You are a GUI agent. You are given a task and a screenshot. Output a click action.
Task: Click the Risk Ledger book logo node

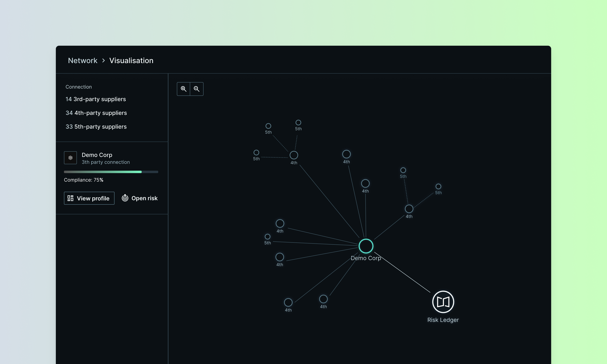pos(443,302)
